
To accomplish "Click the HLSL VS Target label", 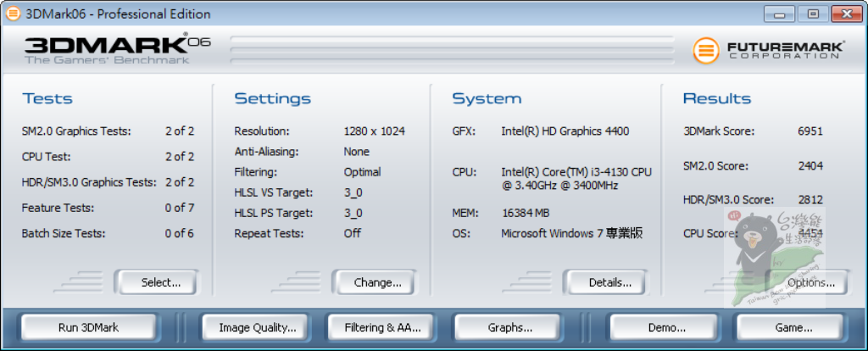I will point(274,192).
